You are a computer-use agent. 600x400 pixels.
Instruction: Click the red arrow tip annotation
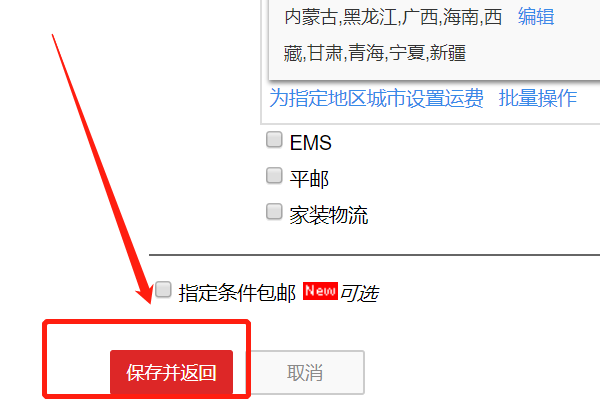click(147, 299)
